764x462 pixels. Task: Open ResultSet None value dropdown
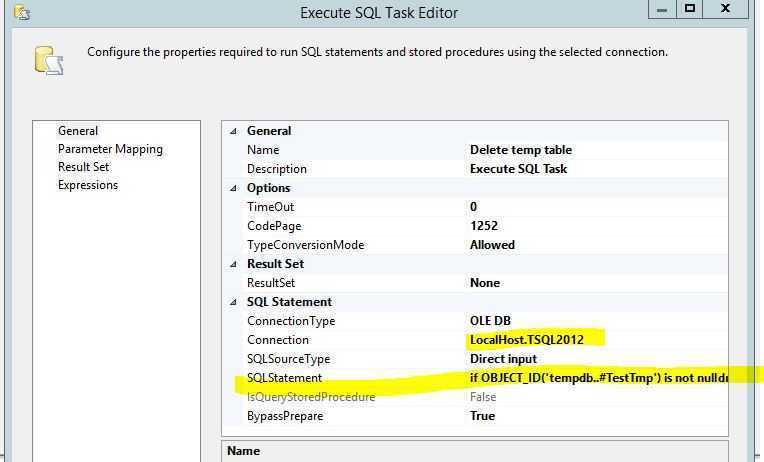pyautogui.click(x=598, y=283)
